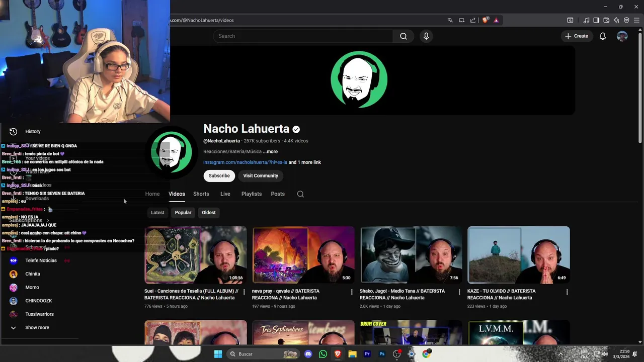Click the browser address bar URL
644x362 pixels.
(202, 20)
